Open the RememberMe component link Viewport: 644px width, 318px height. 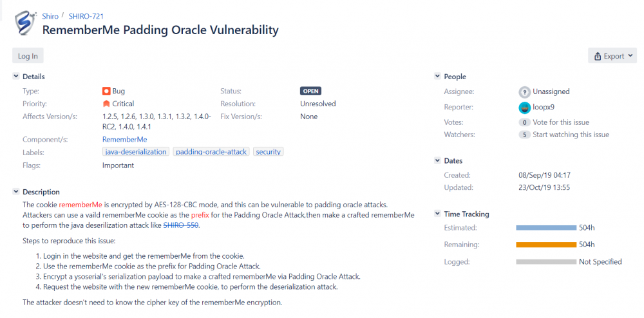point(125,140)
